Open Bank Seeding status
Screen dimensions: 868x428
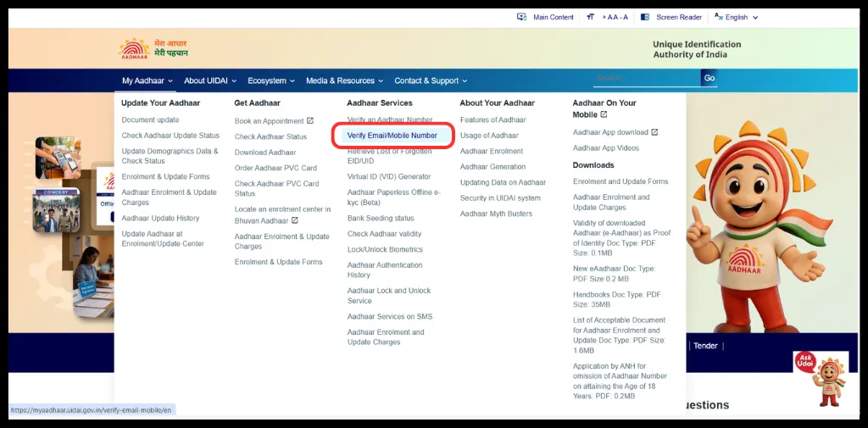pos(381,218)
